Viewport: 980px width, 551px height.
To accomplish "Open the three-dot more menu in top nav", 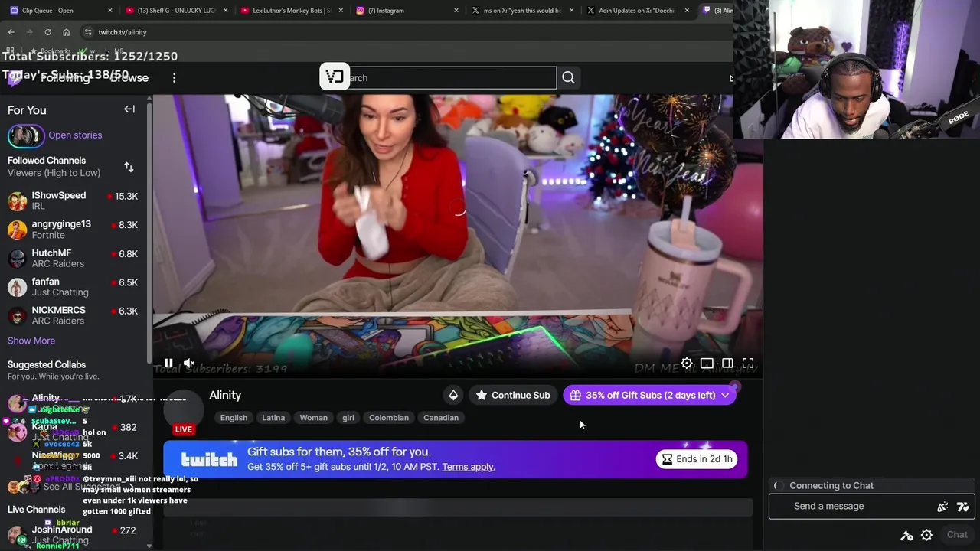I will point(174,77).
